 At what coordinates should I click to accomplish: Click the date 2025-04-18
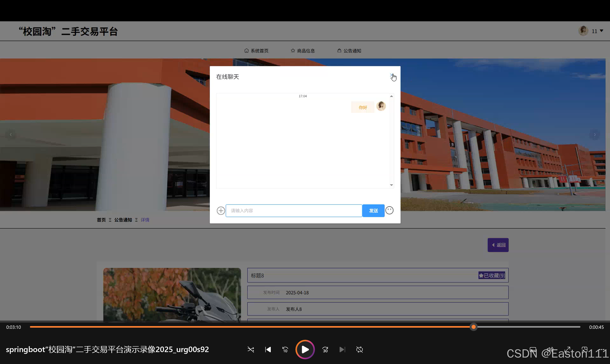[x=297, y=293]
